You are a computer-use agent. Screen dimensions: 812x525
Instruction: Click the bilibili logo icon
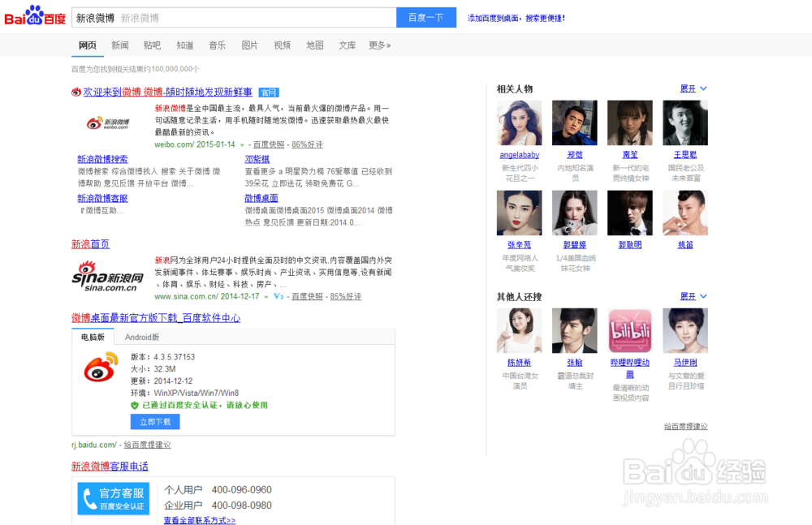[630, 331]
